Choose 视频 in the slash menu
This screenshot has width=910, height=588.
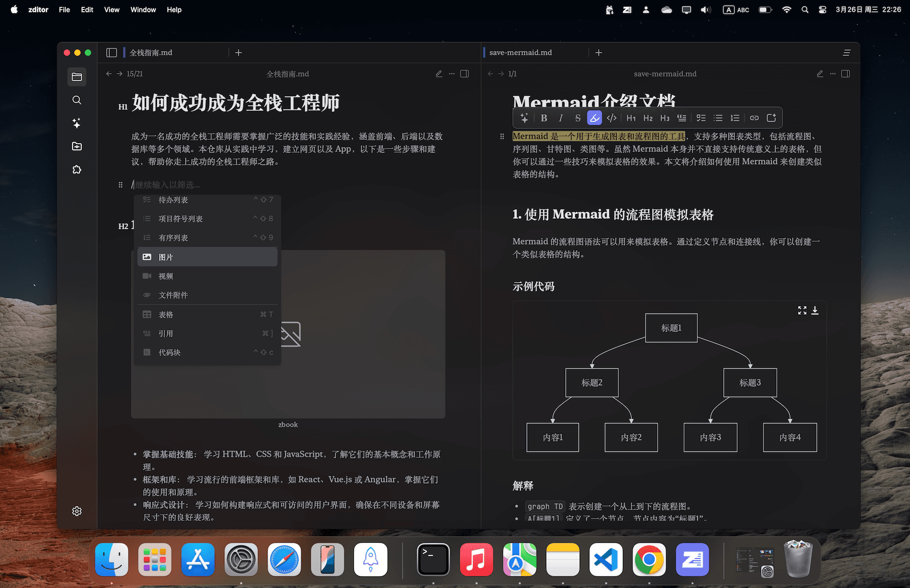207,276
